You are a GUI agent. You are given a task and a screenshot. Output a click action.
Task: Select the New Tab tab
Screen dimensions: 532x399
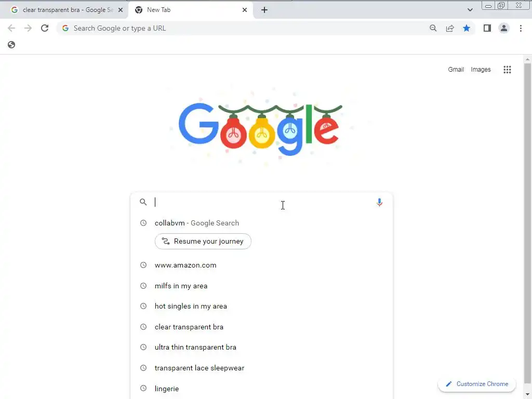coord(191,10)
